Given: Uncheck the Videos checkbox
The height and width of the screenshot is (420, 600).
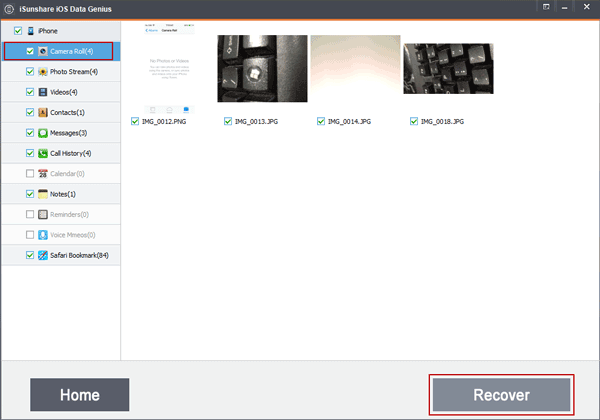Looking at the screenshot, I should click(x=30, y=92).
